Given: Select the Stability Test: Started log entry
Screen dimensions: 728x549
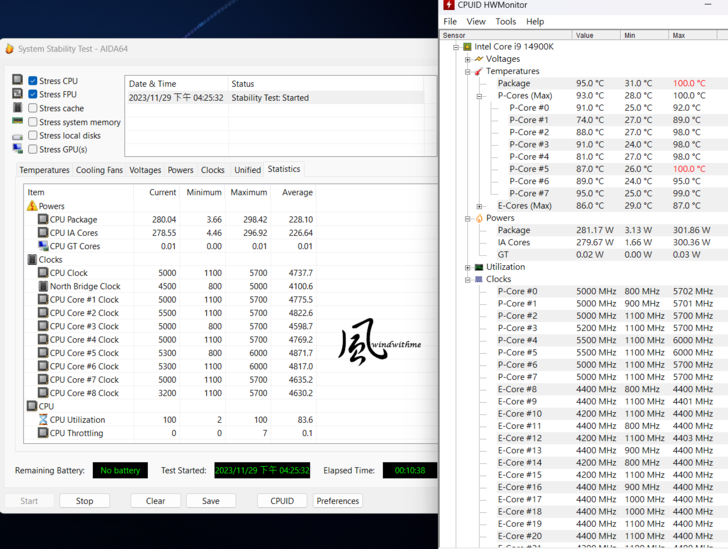Looking at the screenshot, I should [270, 98].
